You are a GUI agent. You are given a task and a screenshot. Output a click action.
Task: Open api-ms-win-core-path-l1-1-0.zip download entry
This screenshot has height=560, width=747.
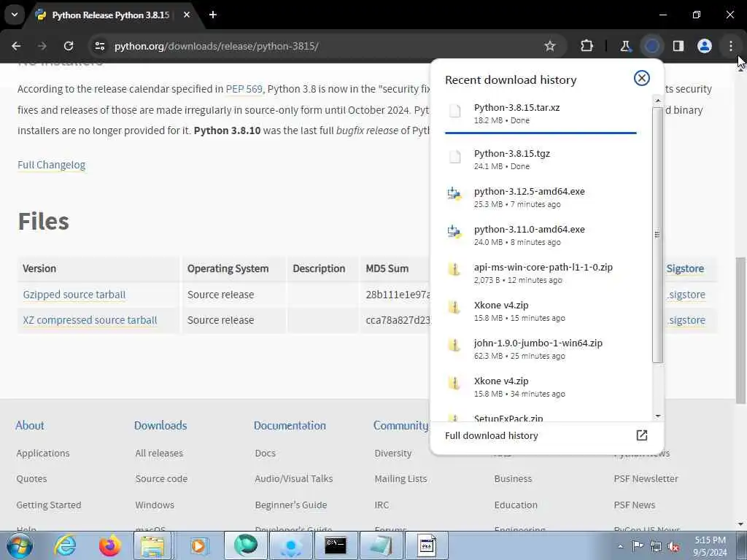541,273
